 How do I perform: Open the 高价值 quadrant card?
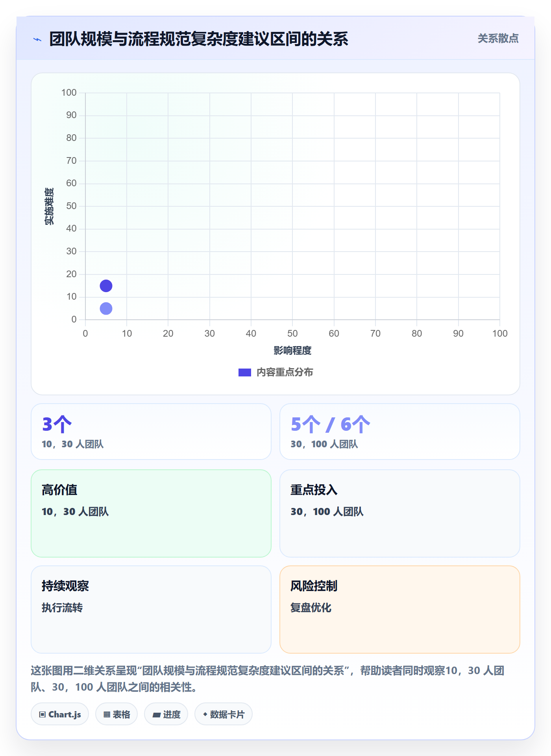tap(151, 513)
